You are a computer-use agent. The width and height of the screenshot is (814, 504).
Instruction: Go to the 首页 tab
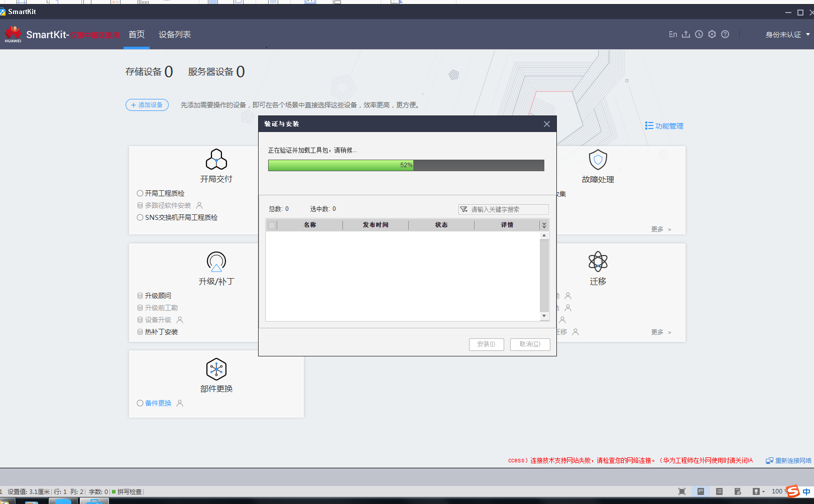tap(136, 34)
